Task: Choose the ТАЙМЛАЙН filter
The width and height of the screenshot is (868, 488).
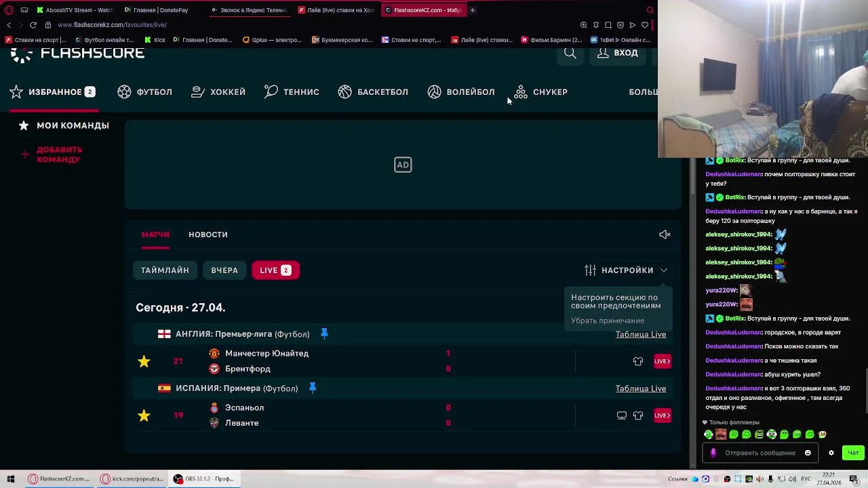Action: click(165, 270)
